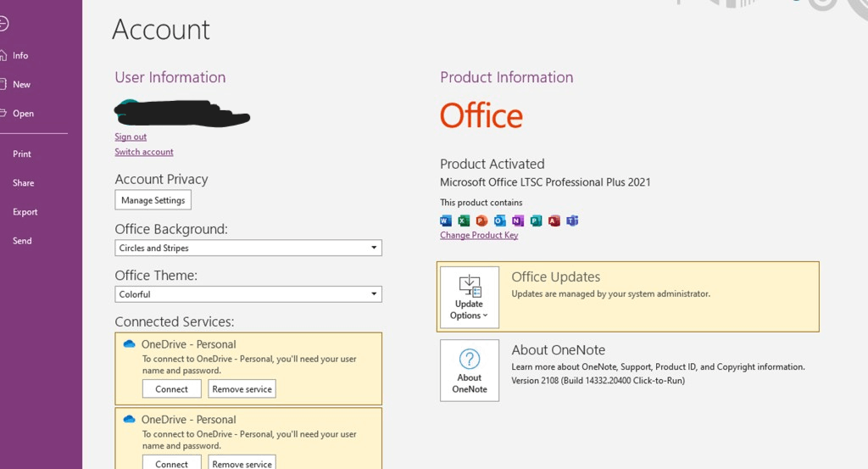
Task: Go back using the back arrow icon
Action: tap(4, 24)
